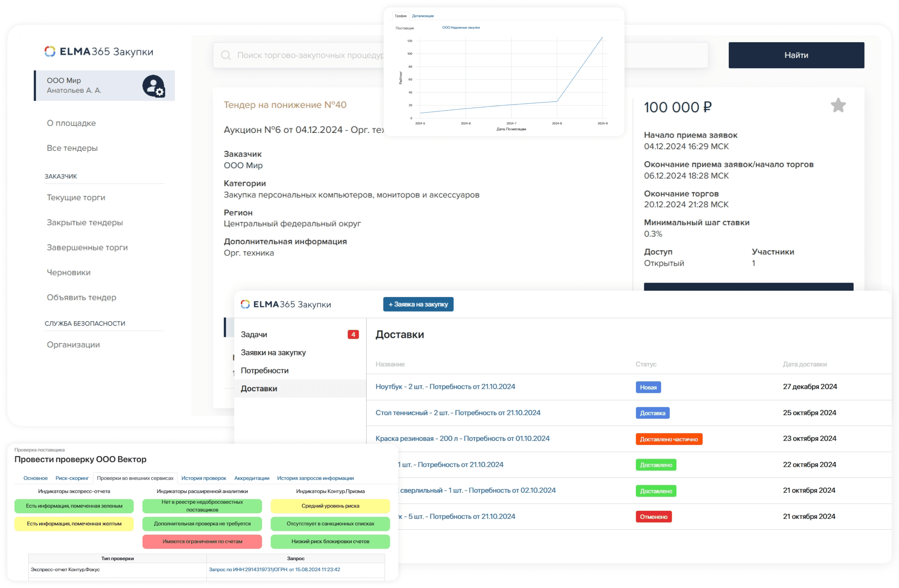Click the search magnifier icon
Image resolution: width=899 pixels, height=588 pixels.
[x=226, y=55]
